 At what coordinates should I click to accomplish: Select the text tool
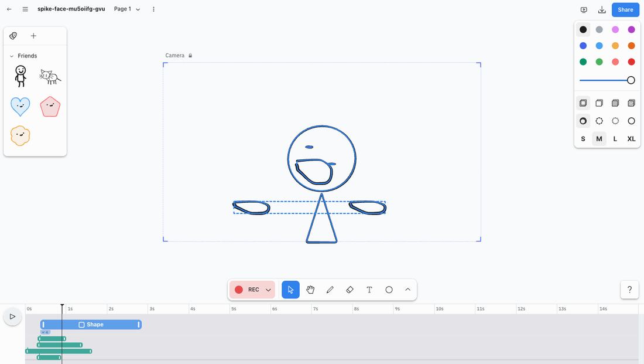369,290
